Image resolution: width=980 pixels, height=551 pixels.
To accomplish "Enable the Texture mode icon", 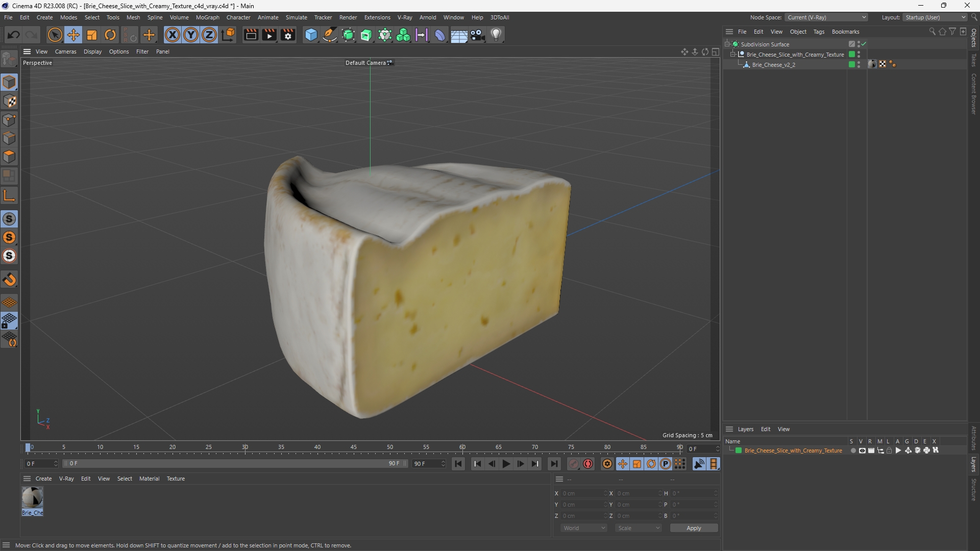I will pos(10,101).
